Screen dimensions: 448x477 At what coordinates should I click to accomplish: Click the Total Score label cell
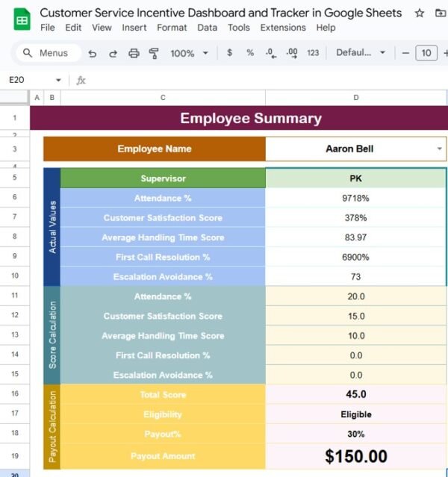click(163, 395)
